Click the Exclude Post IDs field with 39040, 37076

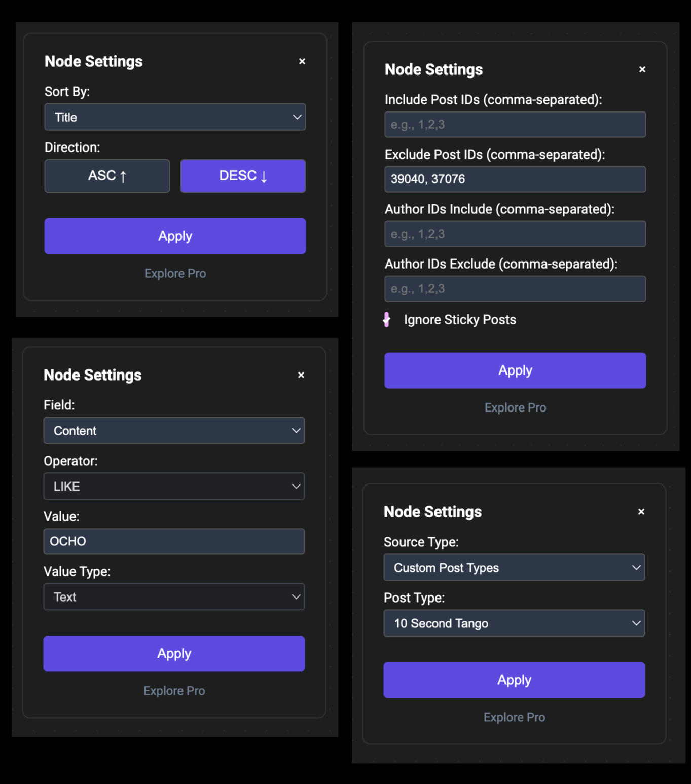515,179
